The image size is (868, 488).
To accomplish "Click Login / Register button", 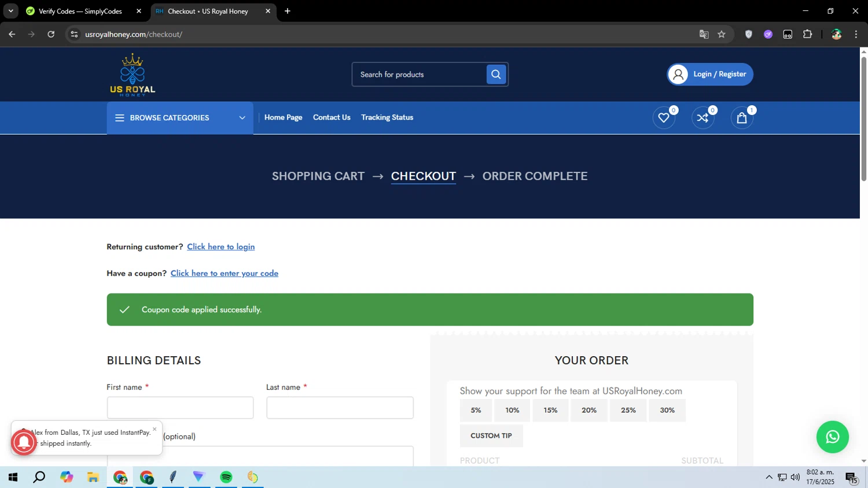I will tap(710, 74).
